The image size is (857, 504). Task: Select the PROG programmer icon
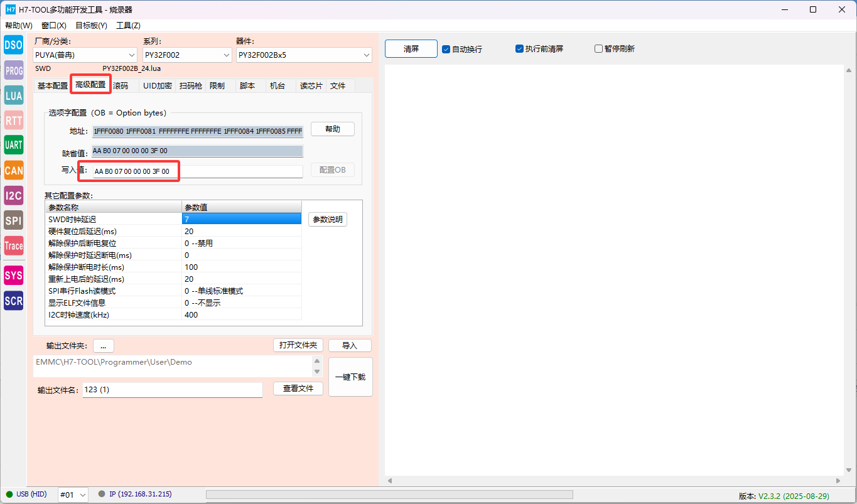(14, 70)
